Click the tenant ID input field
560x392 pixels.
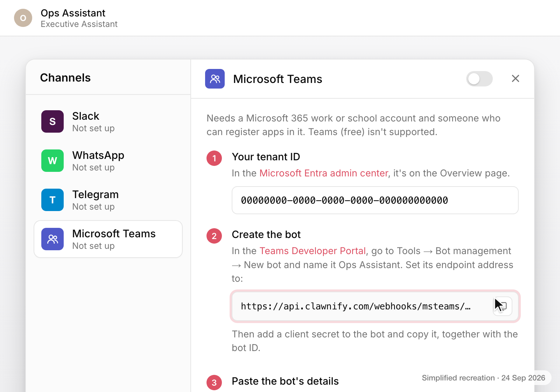[x=375, y=200]
